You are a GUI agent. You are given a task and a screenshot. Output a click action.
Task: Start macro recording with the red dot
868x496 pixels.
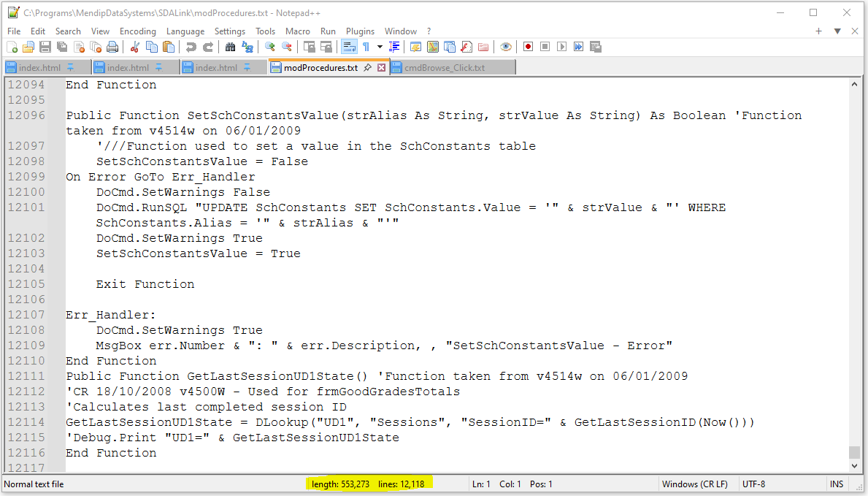coord(528,47)
